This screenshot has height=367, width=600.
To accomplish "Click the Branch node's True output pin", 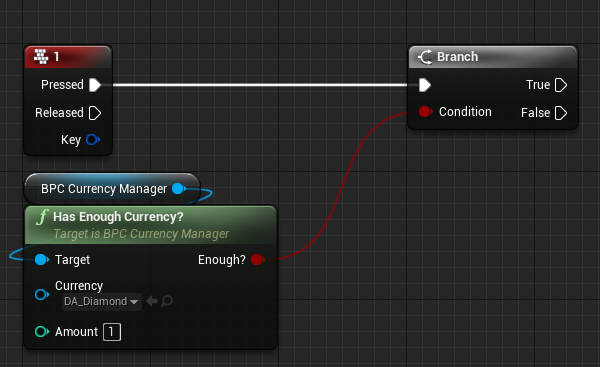I will (x=561, y=85).
